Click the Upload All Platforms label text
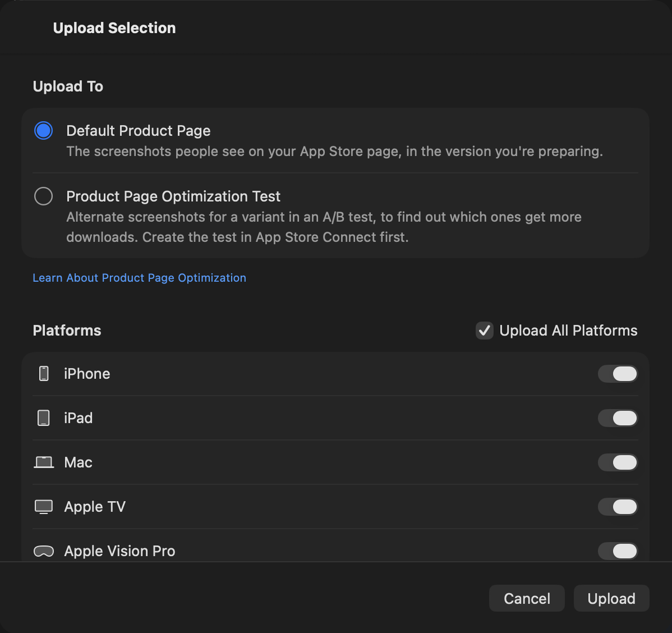Screen dimensions: 672x633 [x=568, y=331]
